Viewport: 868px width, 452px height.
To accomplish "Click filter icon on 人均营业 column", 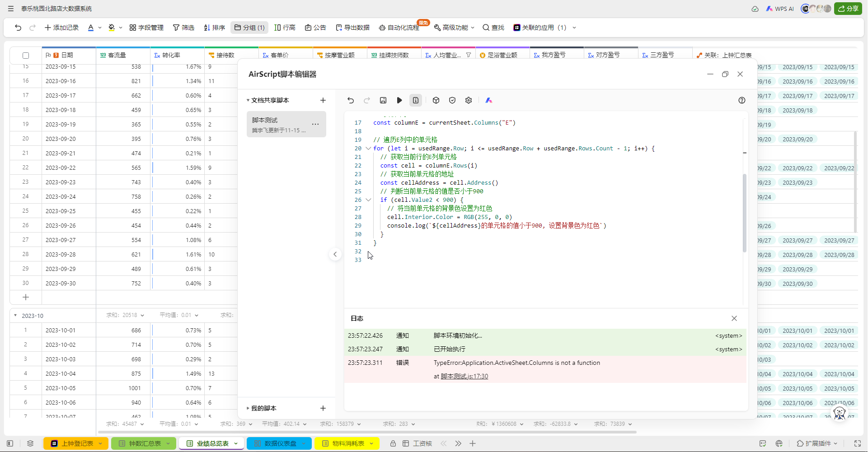I will [469, 55].
